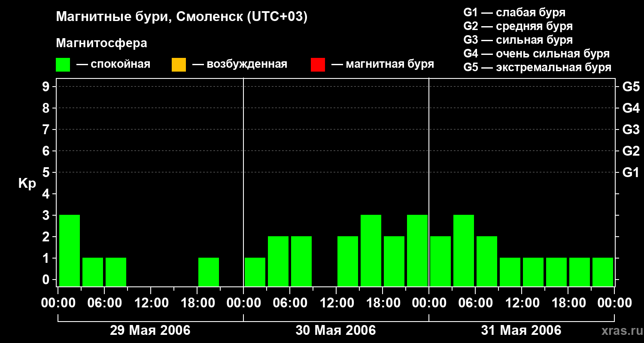Click the Kp axis label
The width and height of the screenshot is (644, 343).
click(x=27, y=184)
